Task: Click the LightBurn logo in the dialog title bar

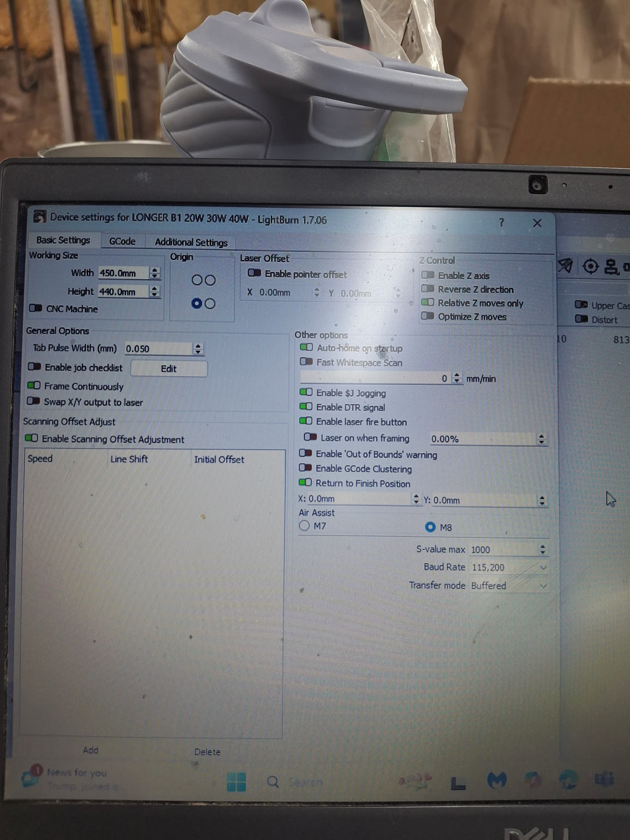Action: (39, 217)
